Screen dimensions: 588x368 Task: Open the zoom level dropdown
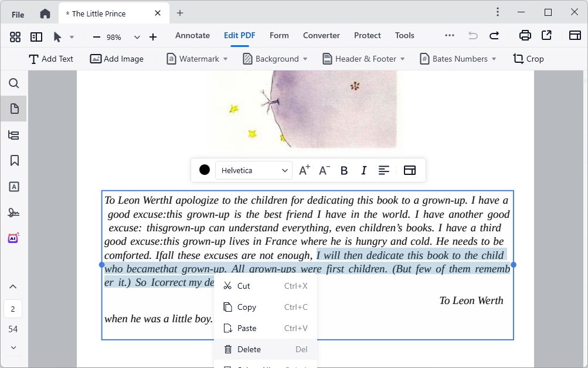(x=137, y=37)
